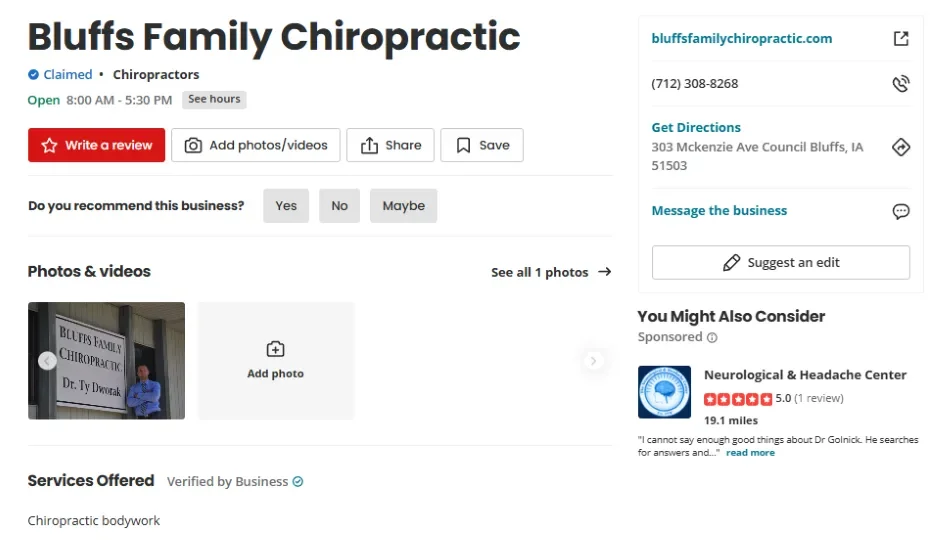Share this business page
Viewport: 937px width, 540px height.
pyautogui.click(x=390, y=145)
